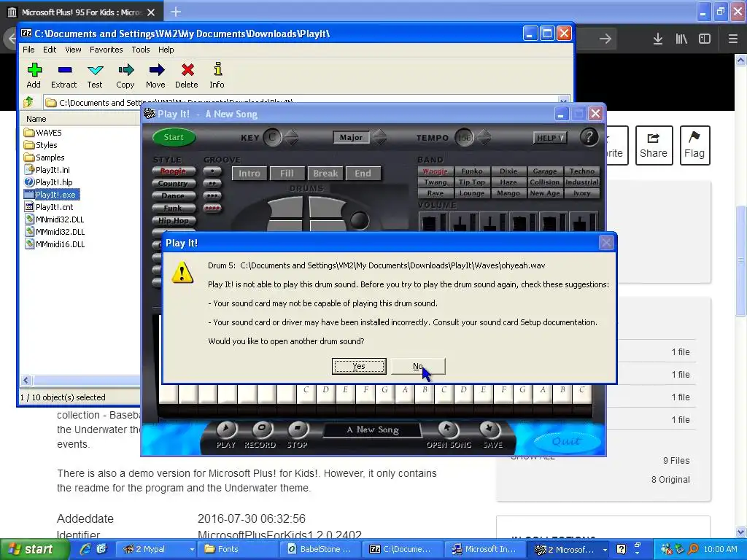Click the Test checkmark icon
Image resolution: width=747 pixels, height=560 pixels.
point(95,71)
